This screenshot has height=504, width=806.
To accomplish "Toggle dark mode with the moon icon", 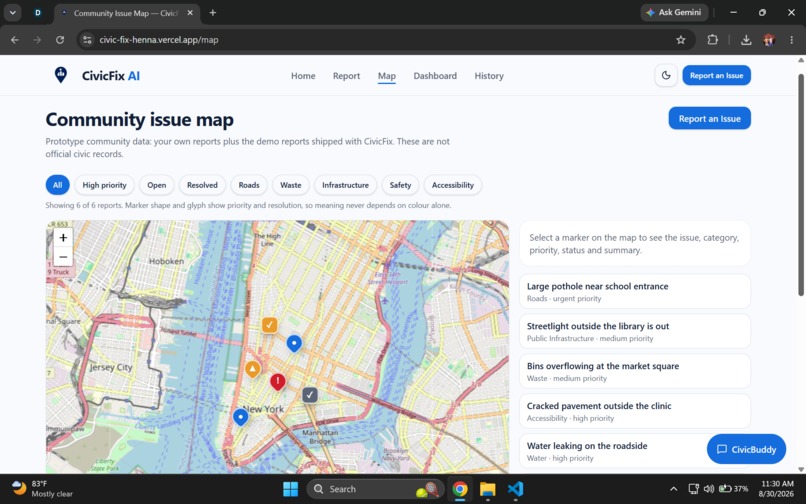I will [666, 75].
